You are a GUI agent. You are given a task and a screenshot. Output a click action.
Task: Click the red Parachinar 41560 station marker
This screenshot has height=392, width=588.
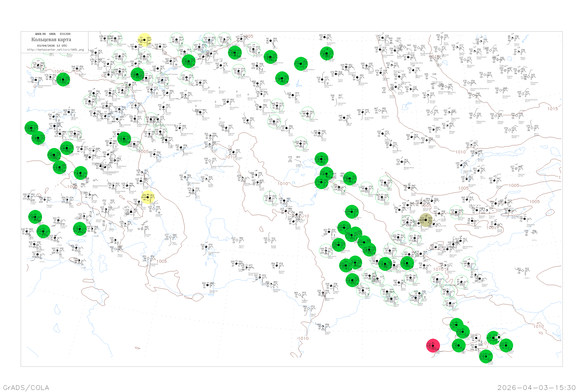point(433,346)
